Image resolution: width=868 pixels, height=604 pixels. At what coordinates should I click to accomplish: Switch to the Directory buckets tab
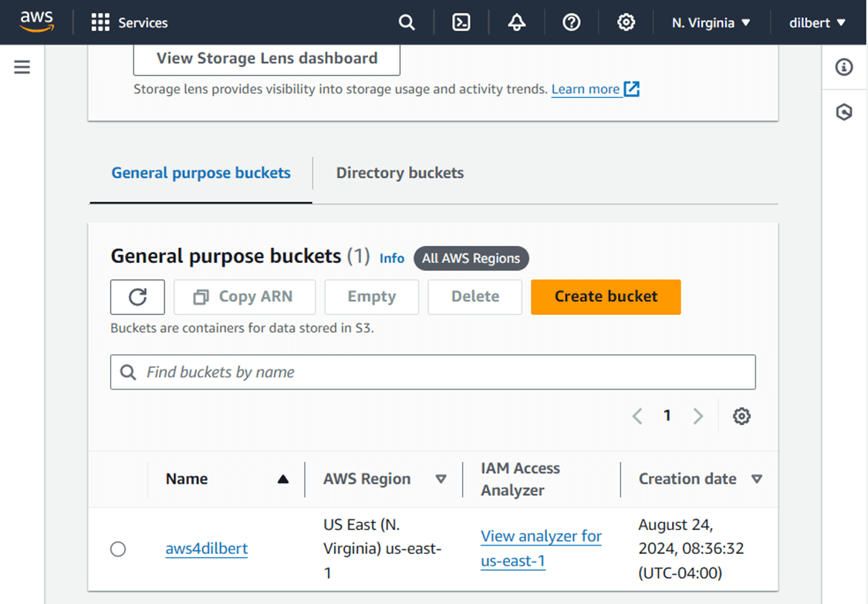[400, 173]
